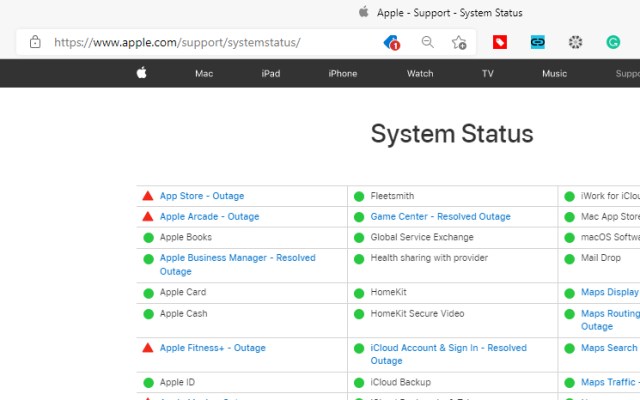
Task: Click the Apple logo in navigation bar
Action: pyautogui.click(x=142, y=73)
